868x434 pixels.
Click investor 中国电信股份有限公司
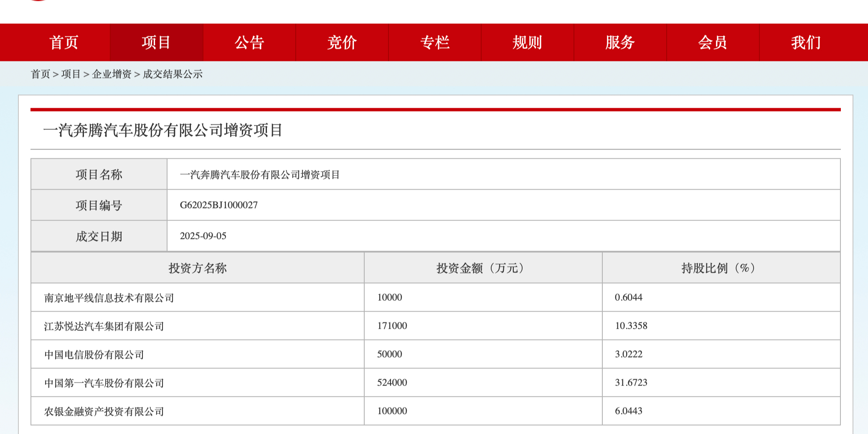click(94, 355)
